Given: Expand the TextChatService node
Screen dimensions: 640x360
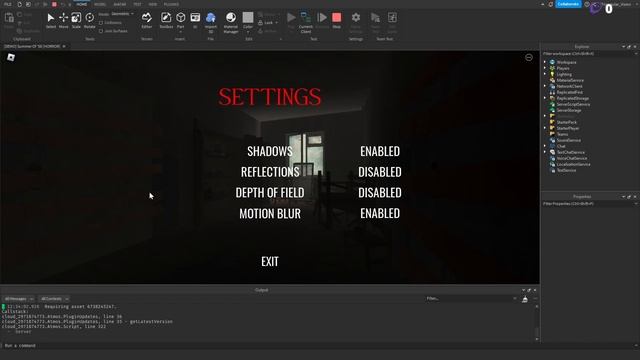Looking at the screenshot, I should click(545, 152).
